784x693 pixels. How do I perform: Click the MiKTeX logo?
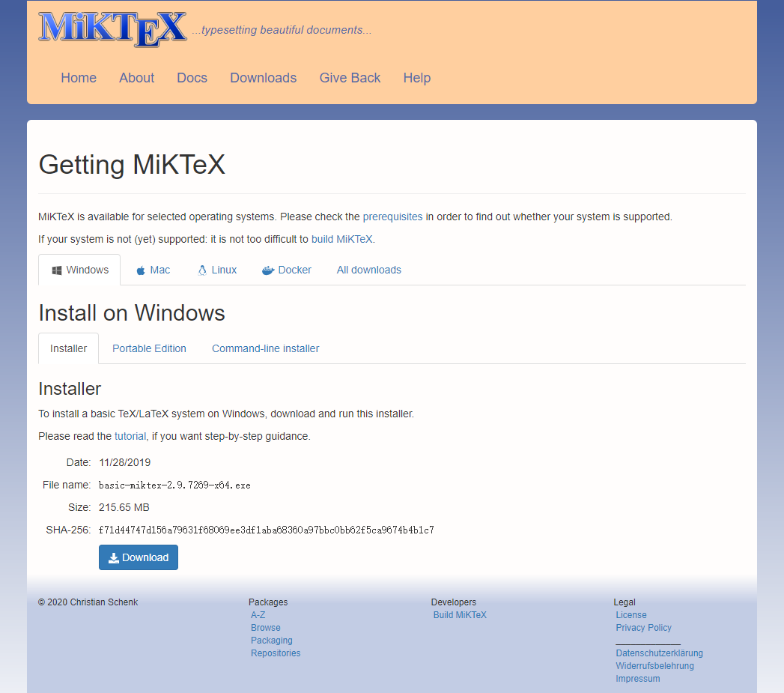click(112, 29)
